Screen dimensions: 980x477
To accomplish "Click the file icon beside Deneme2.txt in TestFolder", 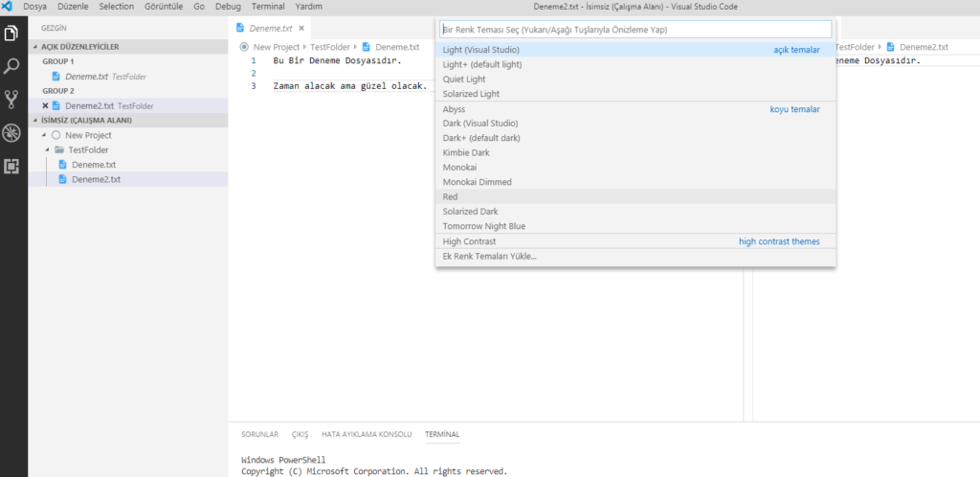I will tap(62, 179).
